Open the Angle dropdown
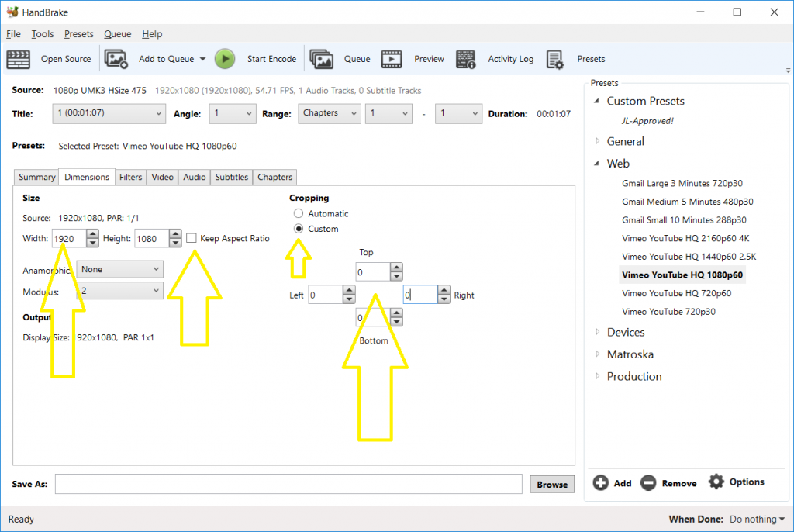This screenshot has height=532, width=794. [x=233, y=113]
